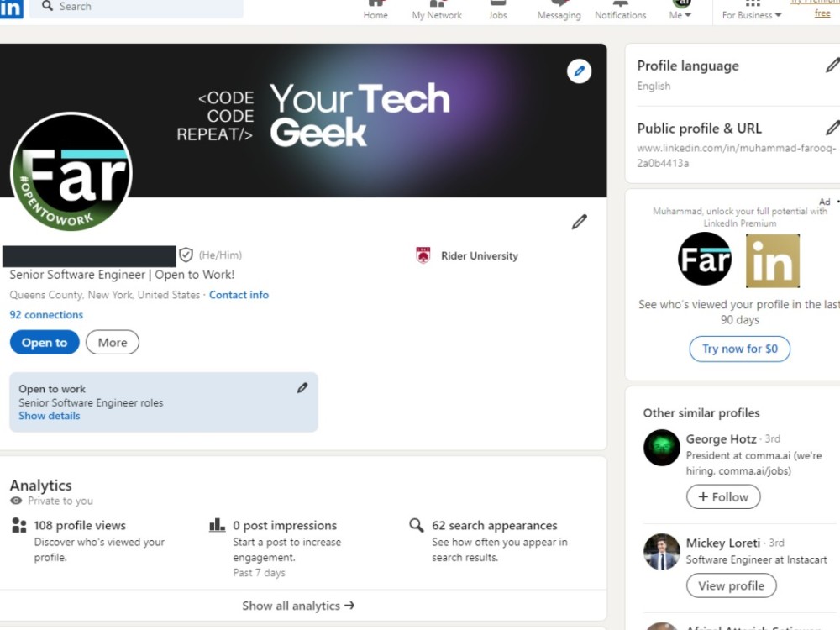Open 0 post impressions analytics
Image resolution: width=840 pixels, height=630 pixels.
285,525
